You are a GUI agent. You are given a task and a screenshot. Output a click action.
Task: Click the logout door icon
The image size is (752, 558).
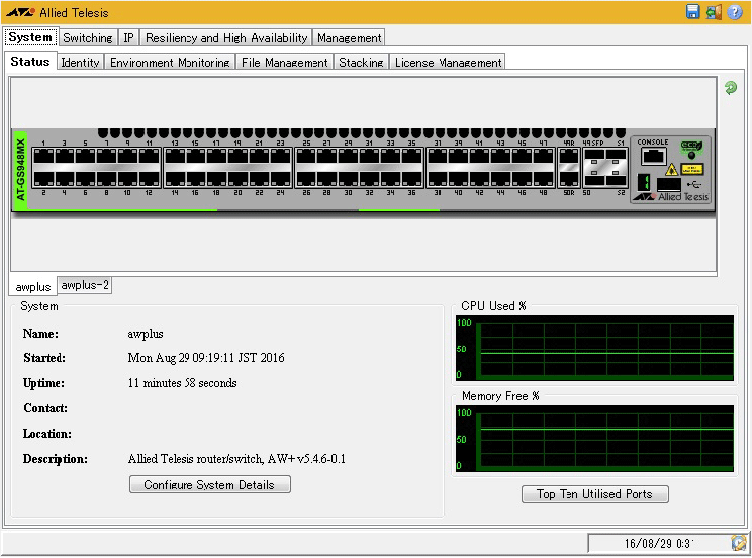713,12
